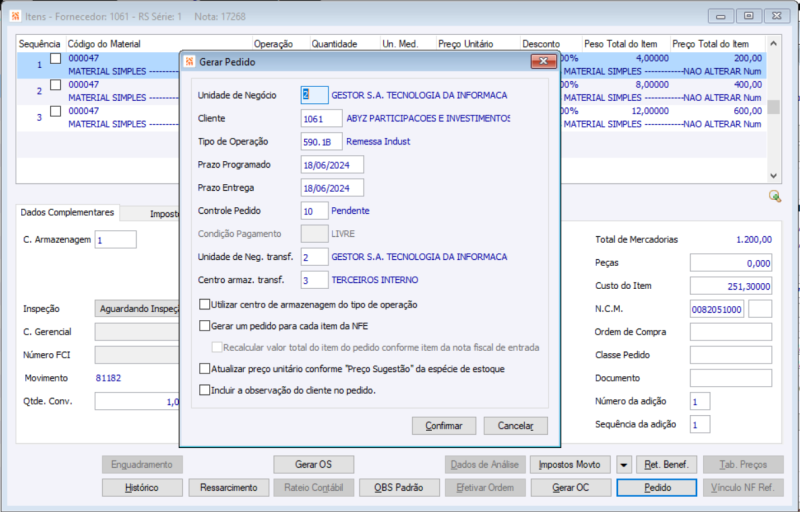Click the Custo do Item field
This screenshot has height=512, width=800.
tap(731, 286)
